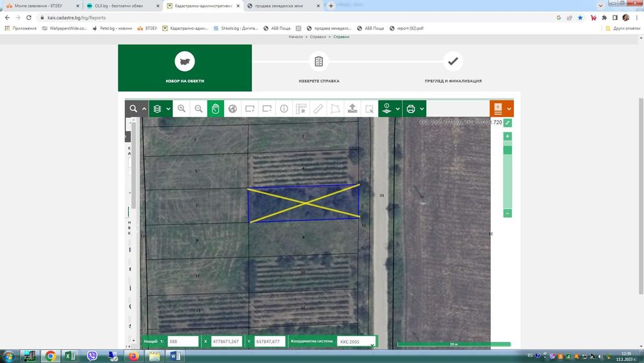Screen dimensions: 644x363
Task: Select the ruler distance measuring tool
Action: pyautogui.click(x=318, y=109)
